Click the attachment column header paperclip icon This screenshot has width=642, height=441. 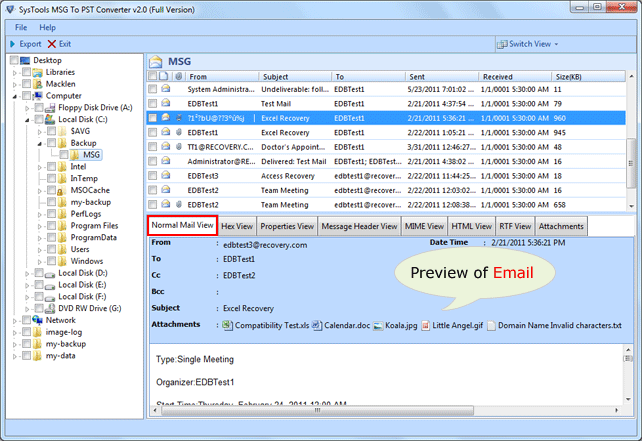[x=179, y=76]
